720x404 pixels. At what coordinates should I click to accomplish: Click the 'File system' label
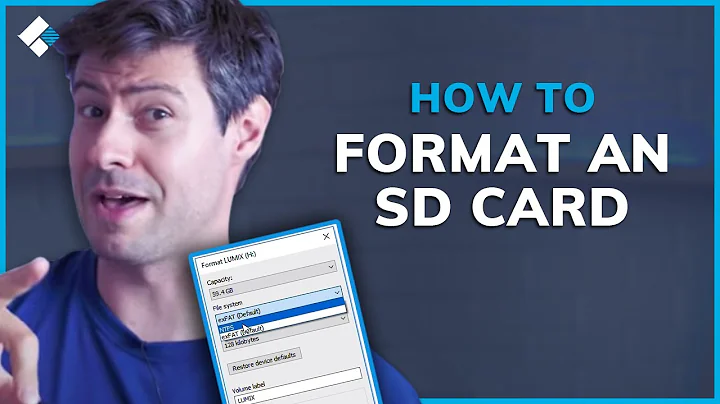227,305
